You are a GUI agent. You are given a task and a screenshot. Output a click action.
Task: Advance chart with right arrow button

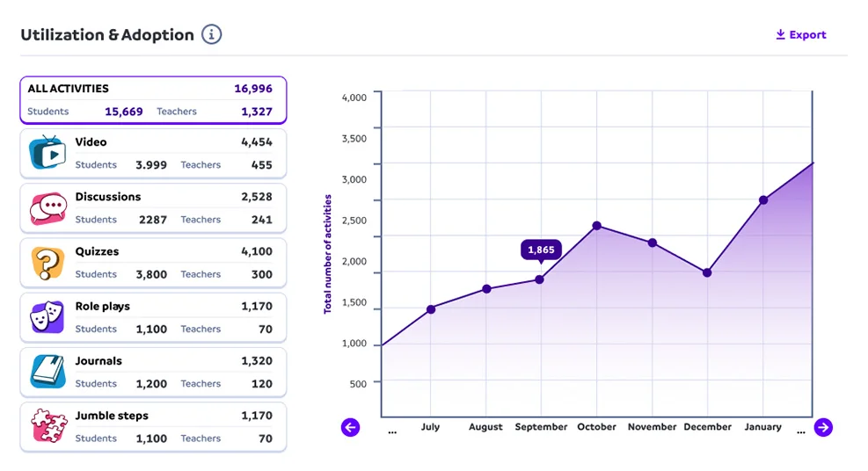click(823, 428)
